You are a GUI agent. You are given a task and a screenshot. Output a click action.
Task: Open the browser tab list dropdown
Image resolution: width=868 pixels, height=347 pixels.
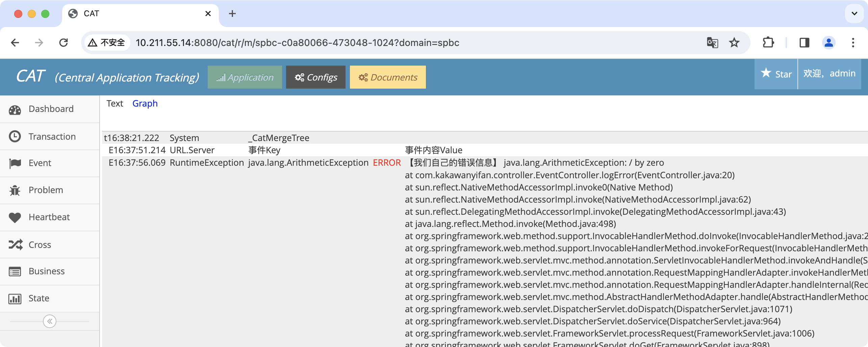(854, 14)
